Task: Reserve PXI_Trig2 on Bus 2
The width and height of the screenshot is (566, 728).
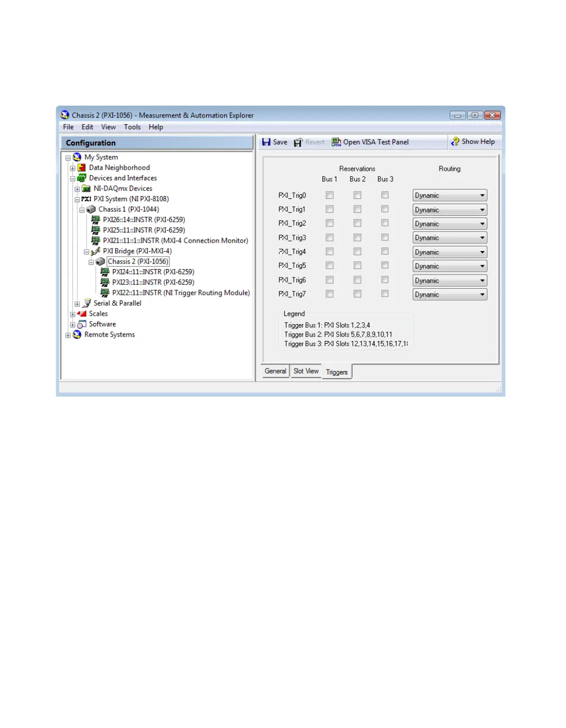Action: pyautogui.click(x=357, y=224)
